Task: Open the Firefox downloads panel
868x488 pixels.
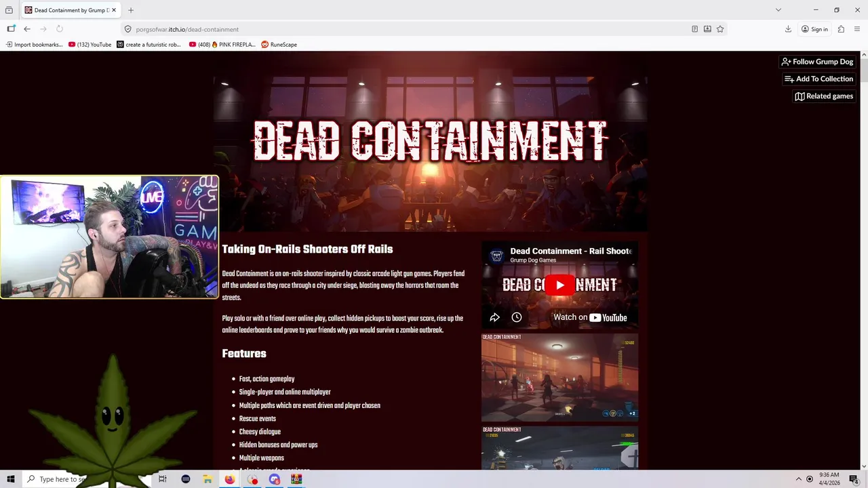Action: [788, 29]
